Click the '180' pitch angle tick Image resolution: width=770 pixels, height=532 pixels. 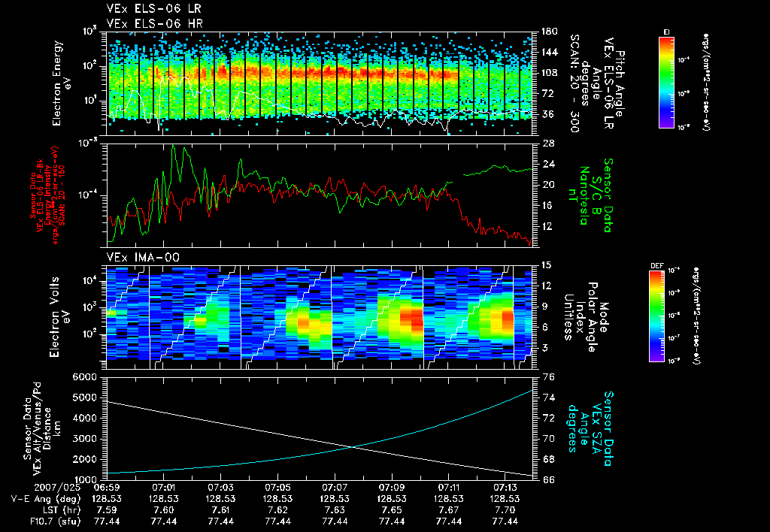coord(550,32)
